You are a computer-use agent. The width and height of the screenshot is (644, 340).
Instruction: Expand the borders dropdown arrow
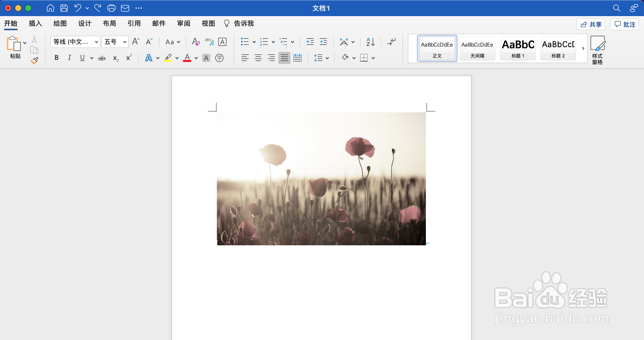coord(373,58)
